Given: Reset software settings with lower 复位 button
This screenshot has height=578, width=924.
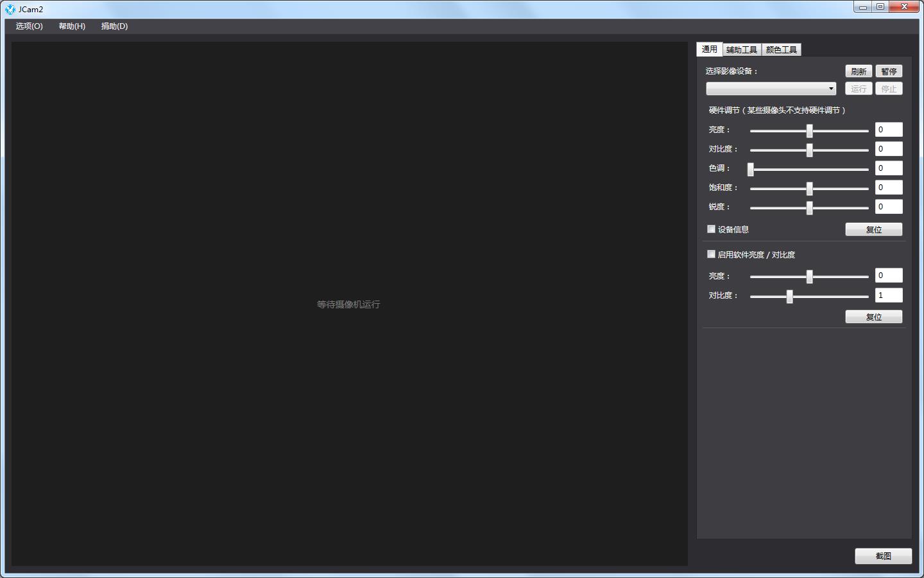Looking at the screenshot, I should point(873,317).
